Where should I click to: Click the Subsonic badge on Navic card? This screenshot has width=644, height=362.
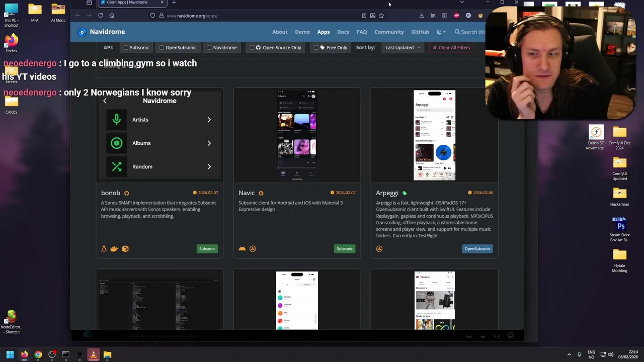(345, 249)
